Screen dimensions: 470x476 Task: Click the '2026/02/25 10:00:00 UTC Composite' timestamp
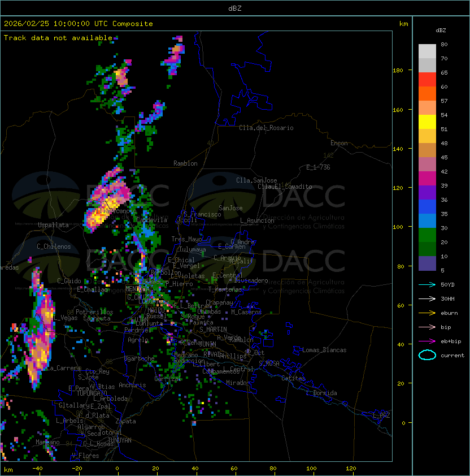point(79,24)
